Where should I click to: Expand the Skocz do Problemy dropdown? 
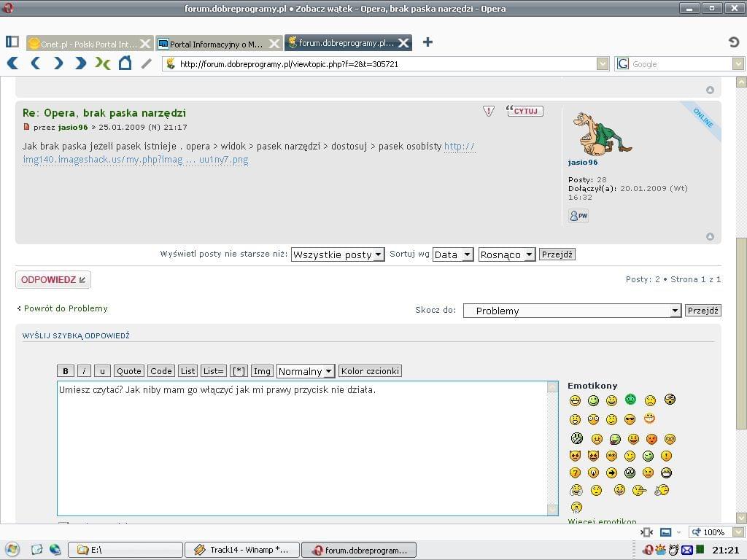(x=572, y=311)
